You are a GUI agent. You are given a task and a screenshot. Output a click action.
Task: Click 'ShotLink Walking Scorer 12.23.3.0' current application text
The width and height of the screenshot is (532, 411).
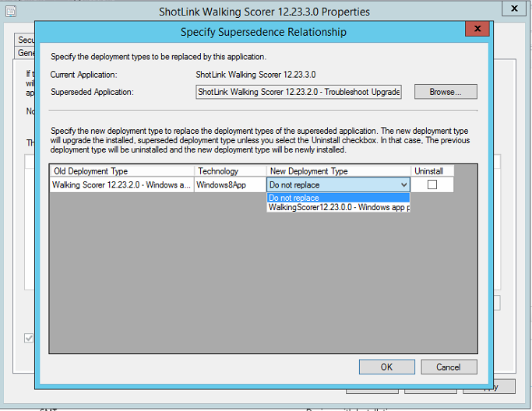point(255,75)
